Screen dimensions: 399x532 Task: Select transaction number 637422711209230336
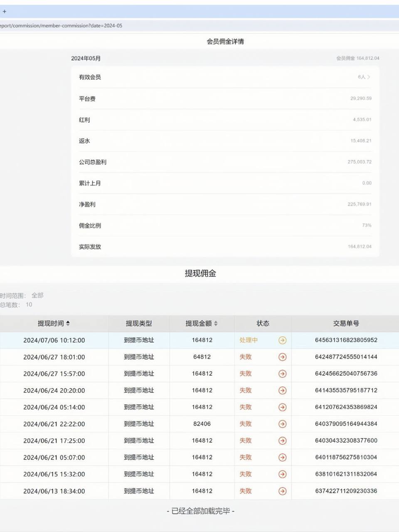click(x=346, y=491)
